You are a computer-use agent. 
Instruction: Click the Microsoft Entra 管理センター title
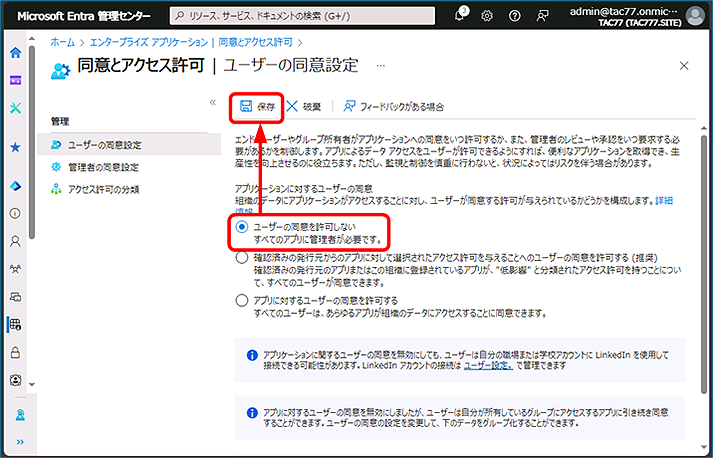(x=84, y=16)
